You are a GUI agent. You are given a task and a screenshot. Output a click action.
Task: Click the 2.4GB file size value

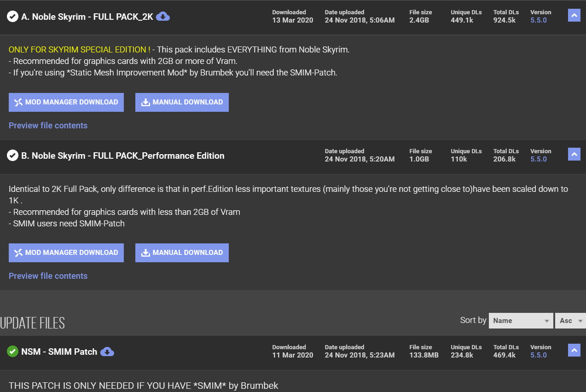[419, 20]
